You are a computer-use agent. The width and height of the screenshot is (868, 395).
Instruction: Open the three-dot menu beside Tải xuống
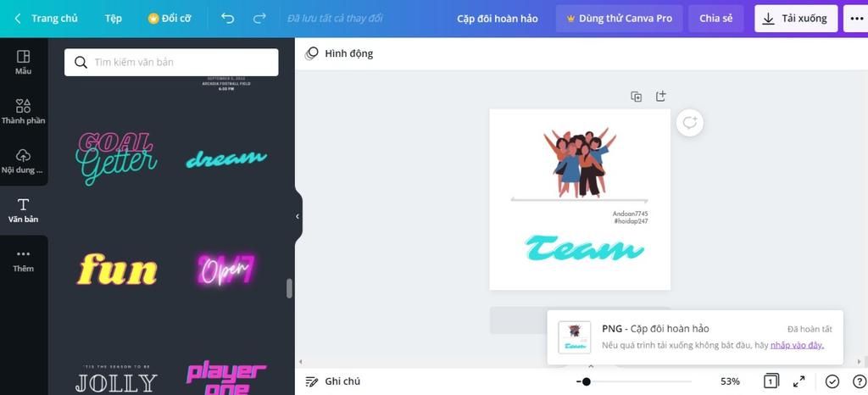click(856, 19)
